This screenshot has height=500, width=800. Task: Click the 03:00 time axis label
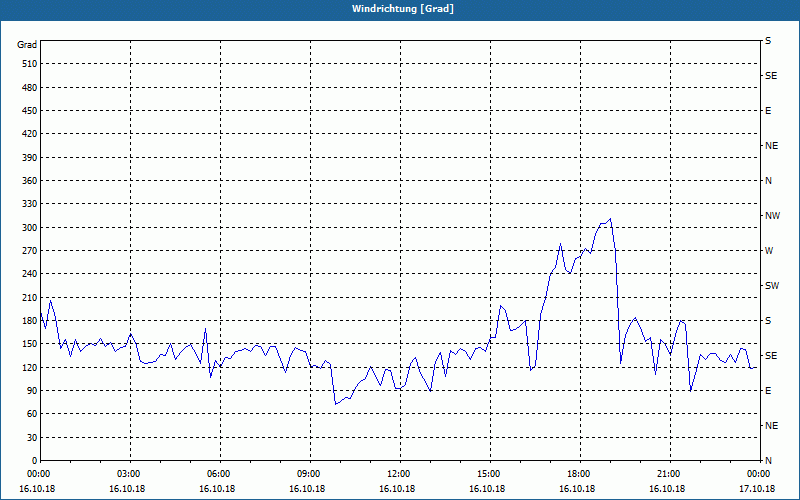click(131, 474)
